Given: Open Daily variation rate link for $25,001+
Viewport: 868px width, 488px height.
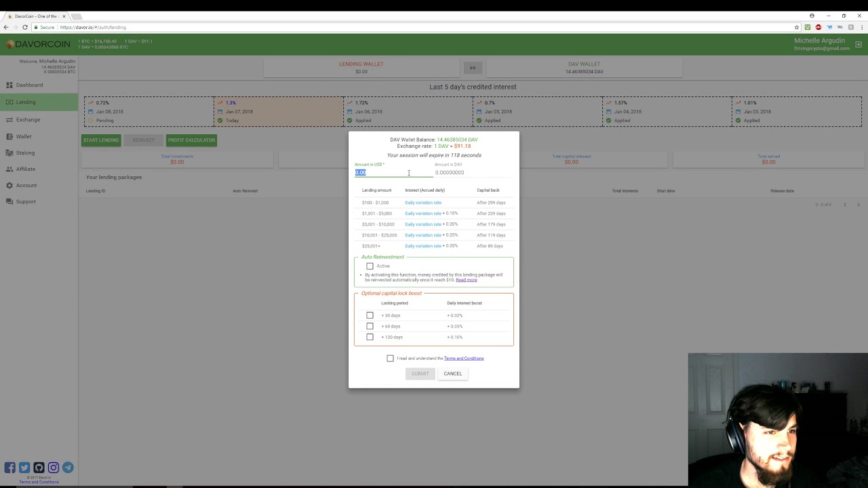Looking at the screenshot, I should [x=423, y=246].
